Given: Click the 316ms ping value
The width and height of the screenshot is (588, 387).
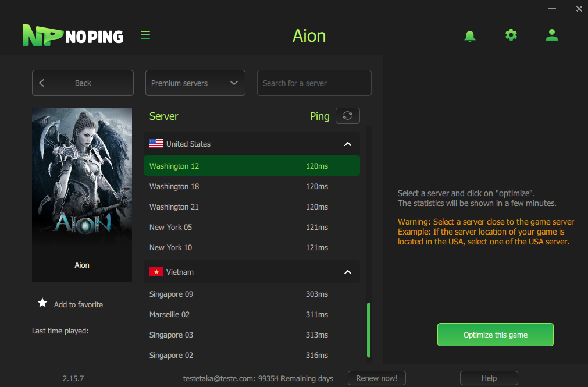Looking at the screenshot, I should [317, 355].
